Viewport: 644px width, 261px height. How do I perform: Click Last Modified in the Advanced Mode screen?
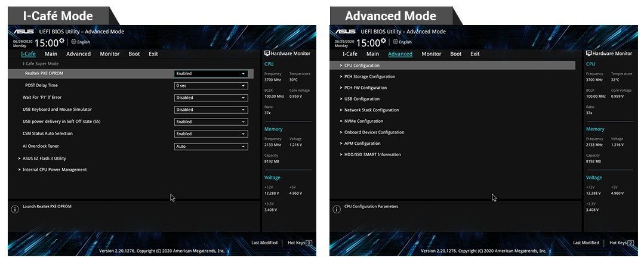click(x=586, y=243)
